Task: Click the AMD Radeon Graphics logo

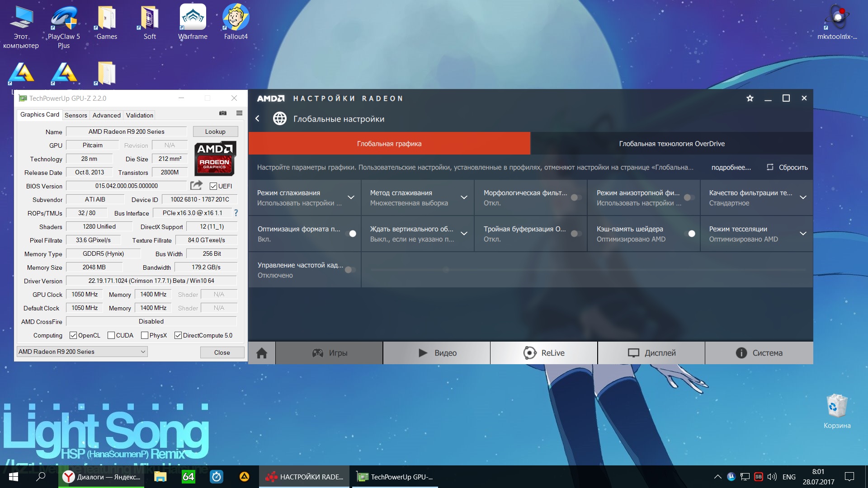Action: [215, 159]
